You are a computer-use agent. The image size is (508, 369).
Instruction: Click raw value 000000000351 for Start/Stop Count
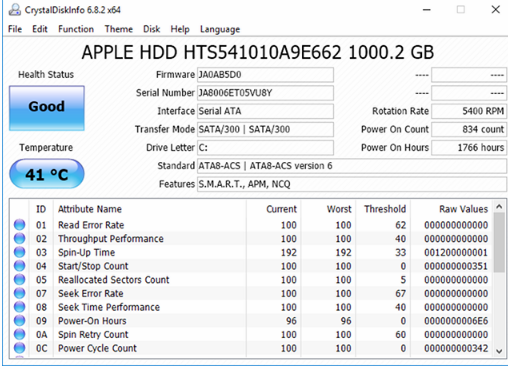pyautogui.click(x=456, y=266)
